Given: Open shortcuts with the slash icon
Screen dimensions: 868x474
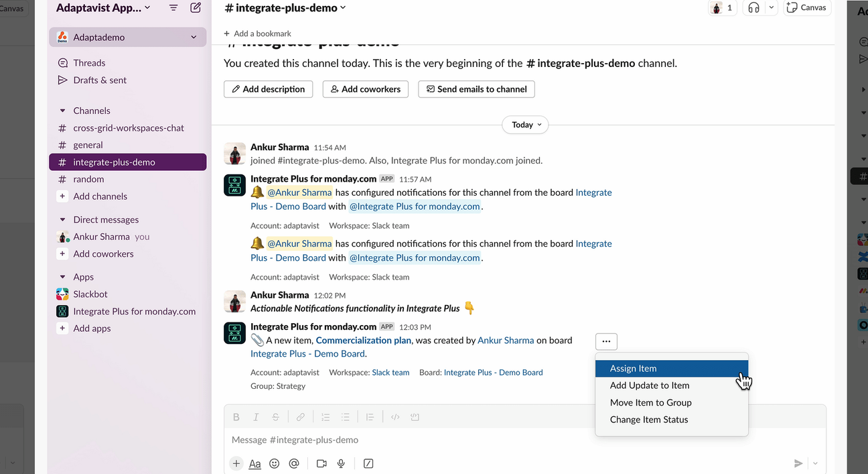Looking at the screenshot, I should pos(368,463).
